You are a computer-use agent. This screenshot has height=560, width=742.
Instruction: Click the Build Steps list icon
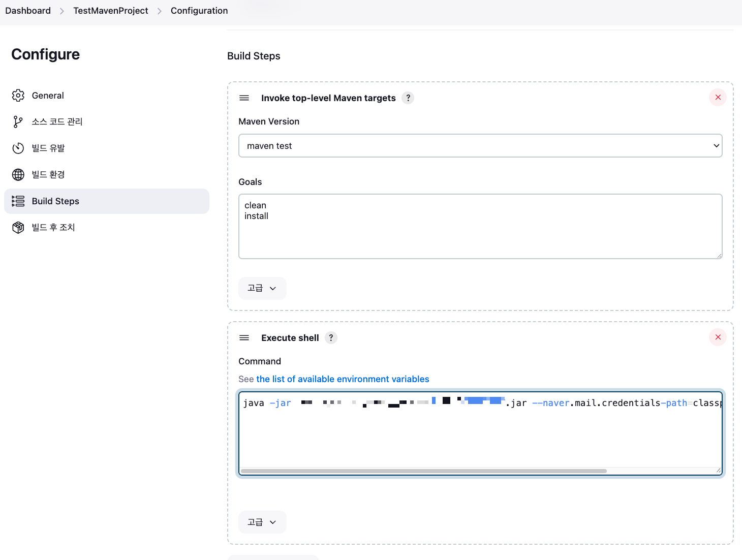[x=18, y=201]
